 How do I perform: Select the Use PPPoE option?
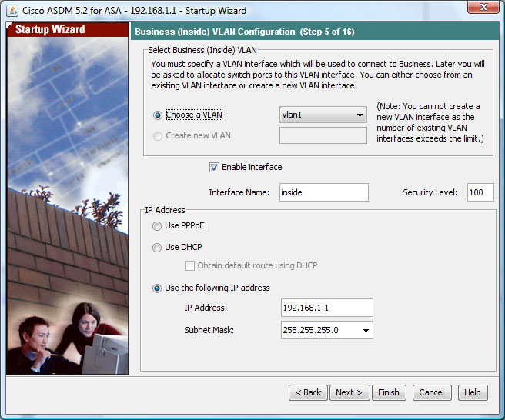coord(157,226)
